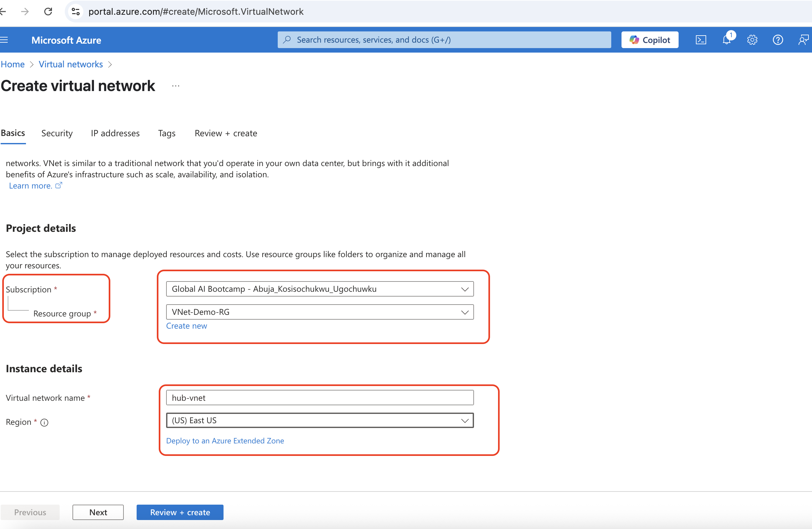The height and width of the screenshot is (529, 812).
Task: Click the Next button
Action: click(98, 512)
